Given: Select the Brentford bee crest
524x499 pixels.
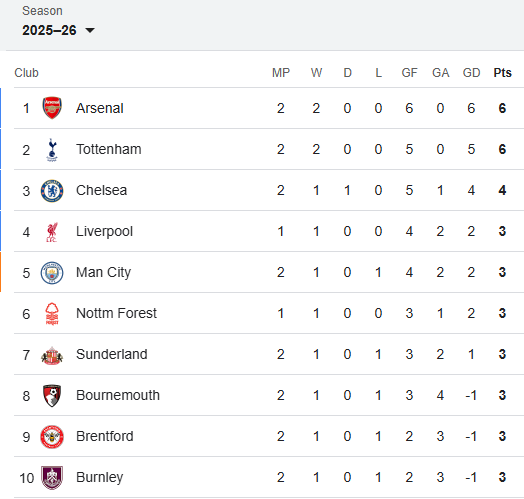Looking at the screenshot, I should pos(52,437).
